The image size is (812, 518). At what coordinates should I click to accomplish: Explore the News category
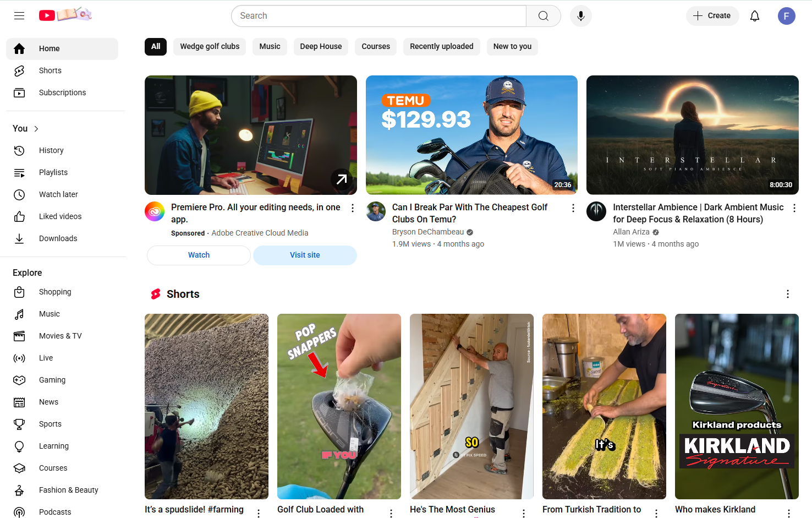(x=62, y=402)
